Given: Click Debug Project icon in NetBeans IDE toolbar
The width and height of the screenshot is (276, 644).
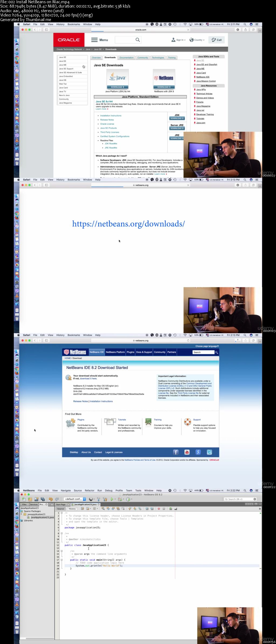Looking at the screenshot, I should [x=120, y=499].
